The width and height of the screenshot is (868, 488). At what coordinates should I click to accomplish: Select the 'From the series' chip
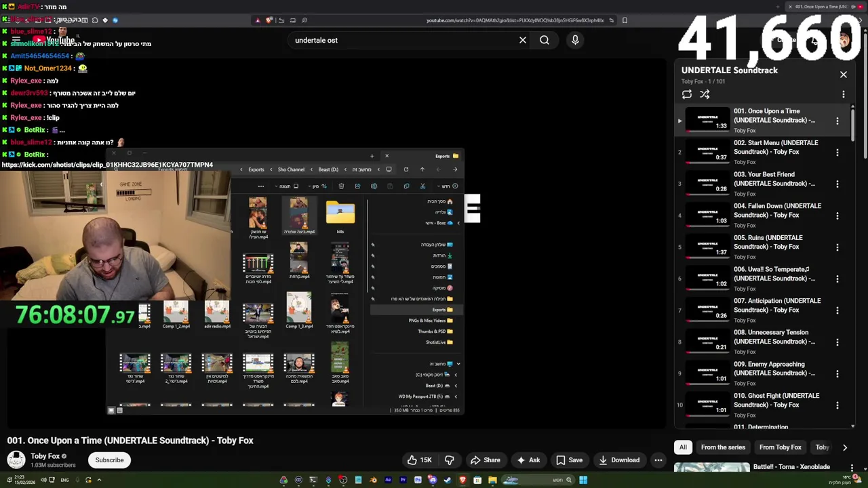tap(723, 447)
